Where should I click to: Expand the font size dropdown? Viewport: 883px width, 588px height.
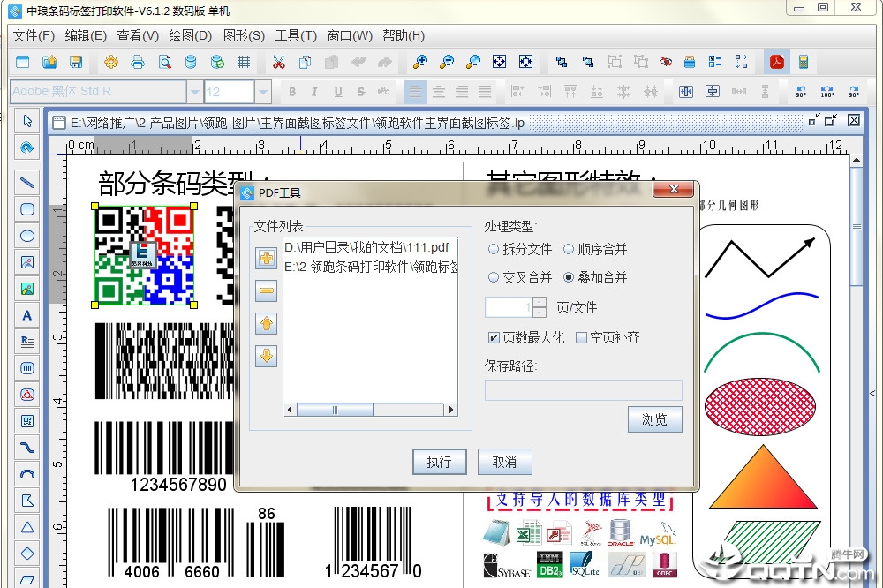point(263,91)
